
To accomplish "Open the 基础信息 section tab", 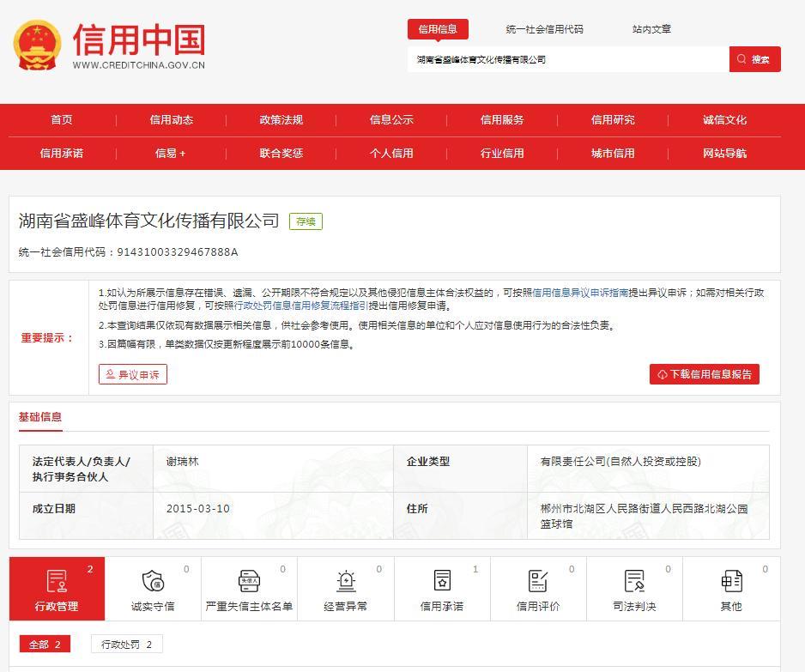I will pyautogui.click(x=40, y=417).
